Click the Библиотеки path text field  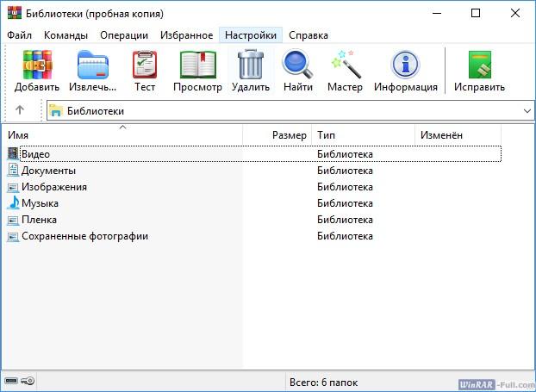click(x=290, y=111)
